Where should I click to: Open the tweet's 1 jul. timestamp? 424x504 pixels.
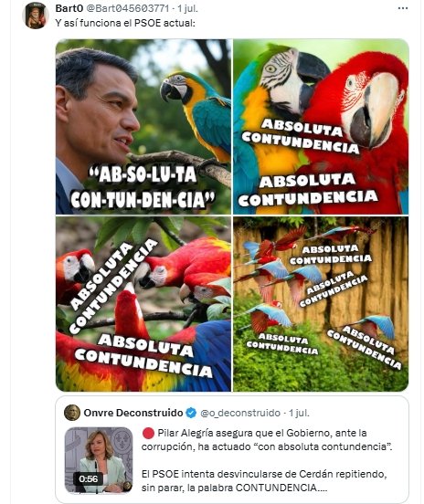(187, 8)
